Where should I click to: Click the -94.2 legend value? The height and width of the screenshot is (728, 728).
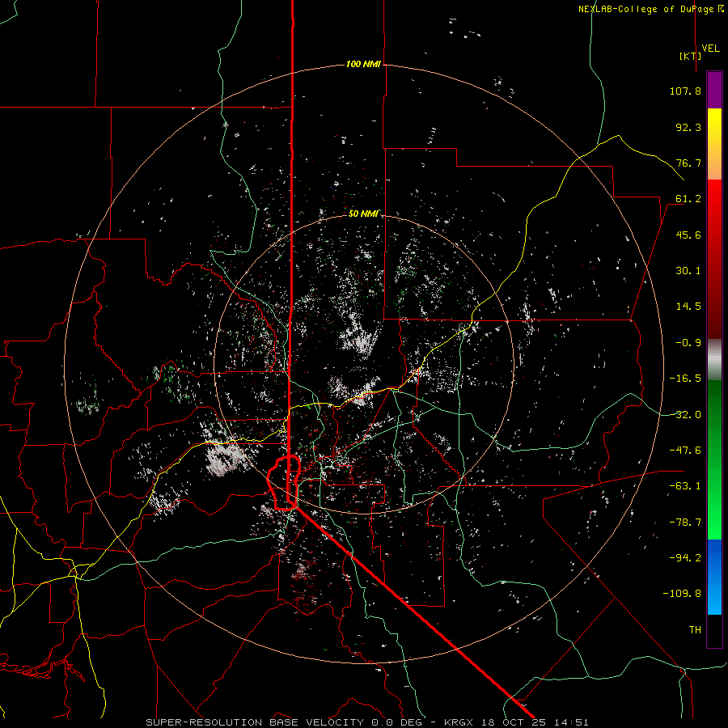685,558
